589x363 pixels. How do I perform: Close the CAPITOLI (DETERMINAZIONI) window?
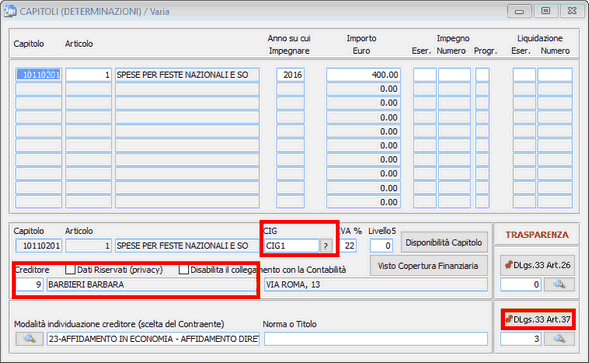(x=572, y=11)
